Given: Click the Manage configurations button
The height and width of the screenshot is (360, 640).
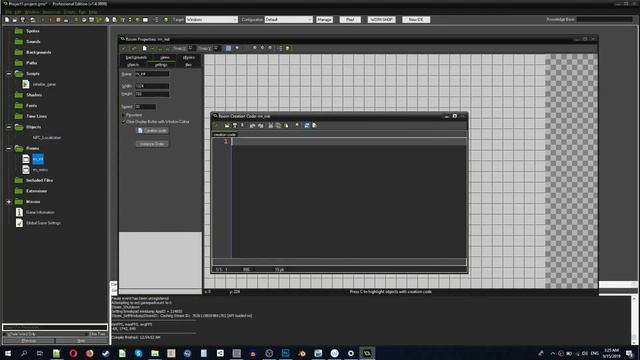Looking at the screenshot, I should (324, 20).
